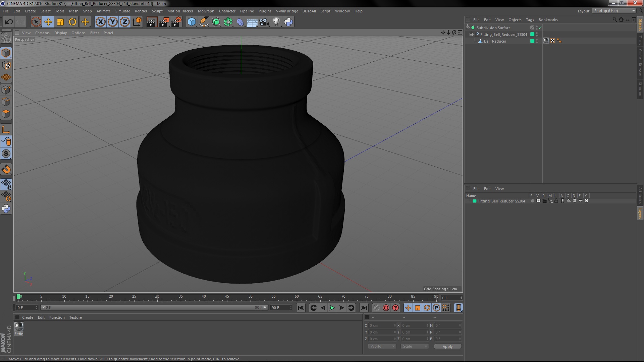The width and height of the screenshot is (644, 362).
Task: Select the Move tool in the top toolbar
Action: (48, 22)
